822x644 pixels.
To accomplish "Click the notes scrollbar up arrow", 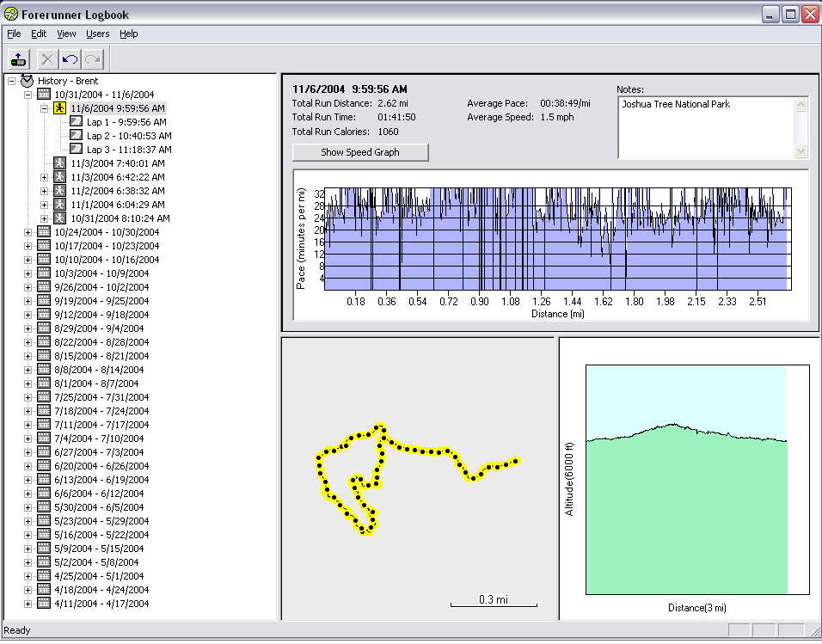I will [x=801, y=104].
